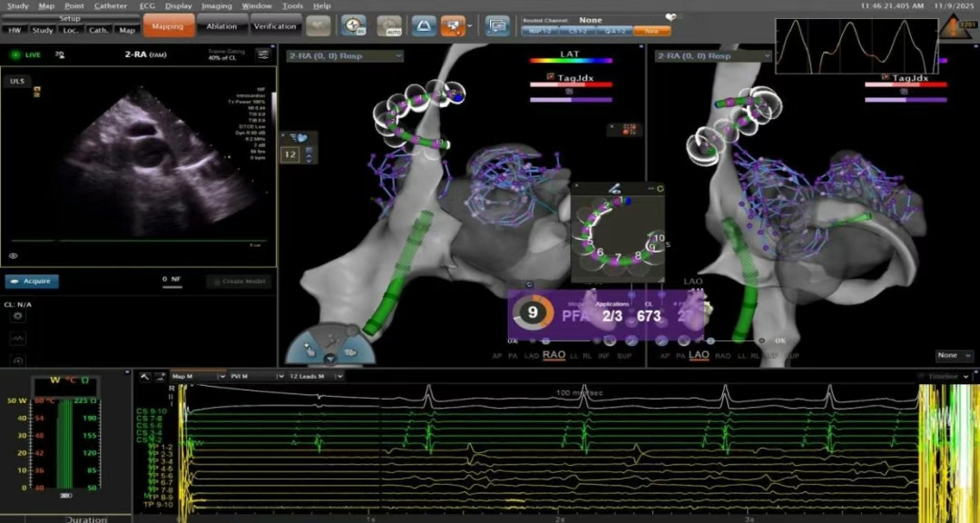Image resolution: width=980 pixels, height=523 pixels.
Task: Toggle the LIVE indicator in ultrasound panel
Action: (x=26, y=55)
